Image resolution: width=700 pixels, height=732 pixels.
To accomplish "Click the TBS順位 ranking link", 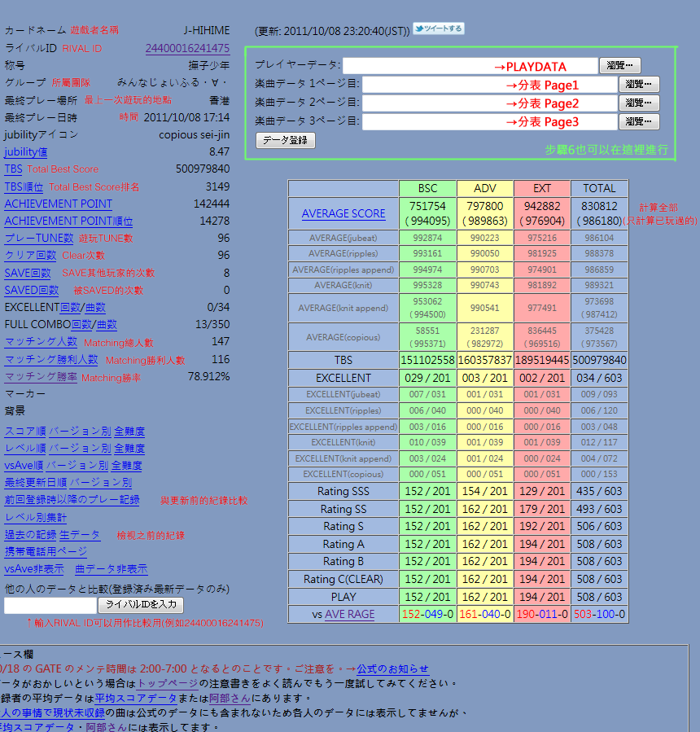I will point(25,186).
